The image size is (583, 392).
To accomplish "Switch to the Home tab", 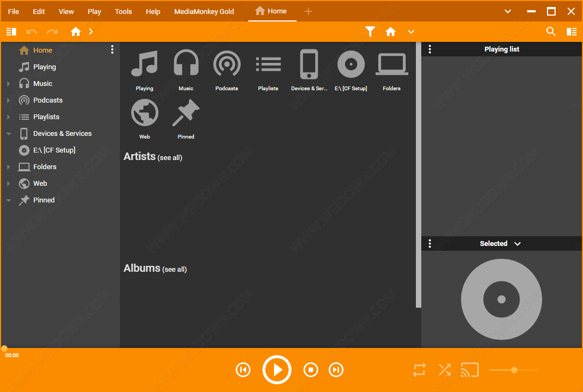I will pos(272,11).
